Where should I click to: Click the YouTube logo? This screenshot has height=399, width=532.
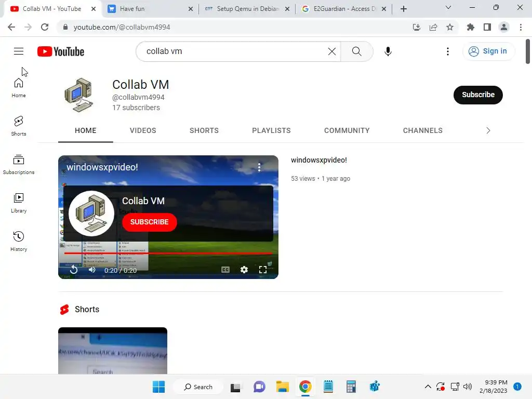(61, 51)
